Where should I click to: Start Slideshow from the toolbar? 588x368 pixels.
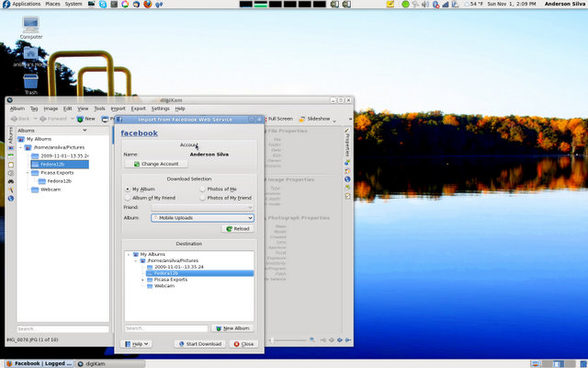(314, 119)
